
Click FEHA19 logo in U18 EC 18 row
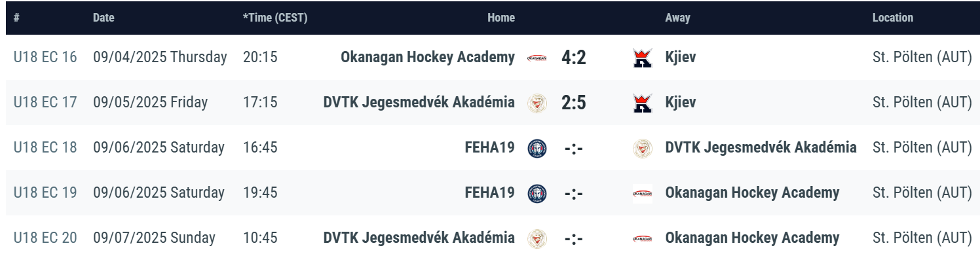click(537, 148)
